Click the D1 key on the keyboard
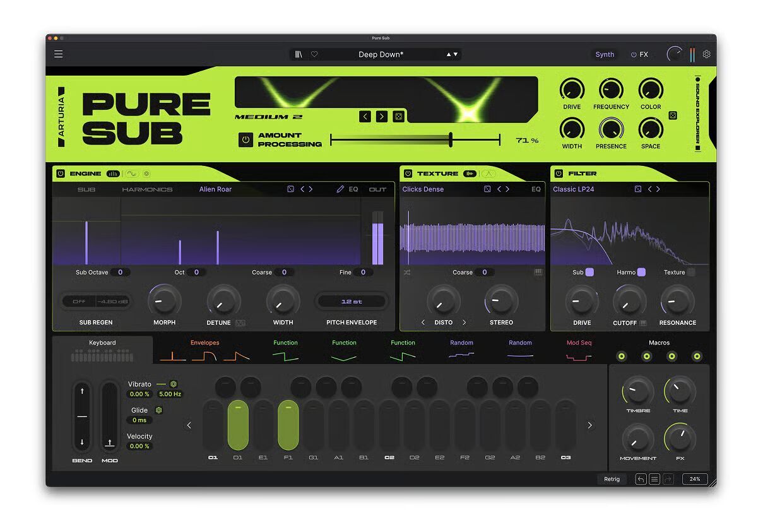This screenshot has width=763, height=532. [x=238, y=425]
